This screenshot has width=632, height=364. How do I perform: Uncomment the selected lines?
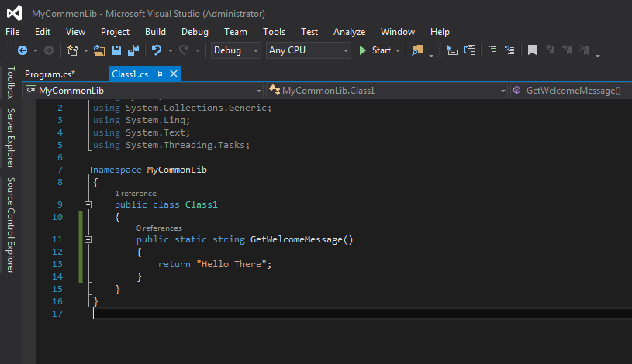[x=509, y=50]
